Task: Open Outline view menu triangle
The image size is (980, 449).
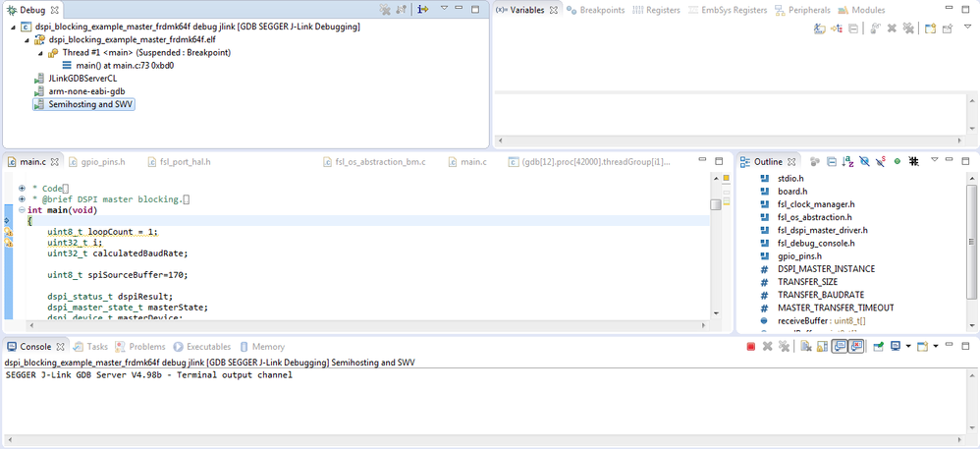Action: pyautogui.click(x=935, y=160)
